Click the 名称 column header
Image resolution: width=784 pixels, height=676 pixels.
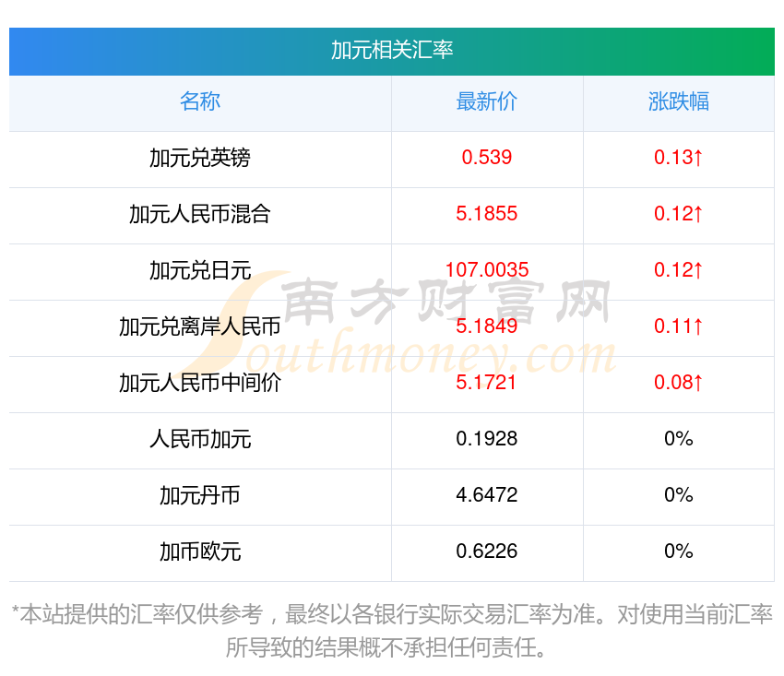click(x=200, y=101)
